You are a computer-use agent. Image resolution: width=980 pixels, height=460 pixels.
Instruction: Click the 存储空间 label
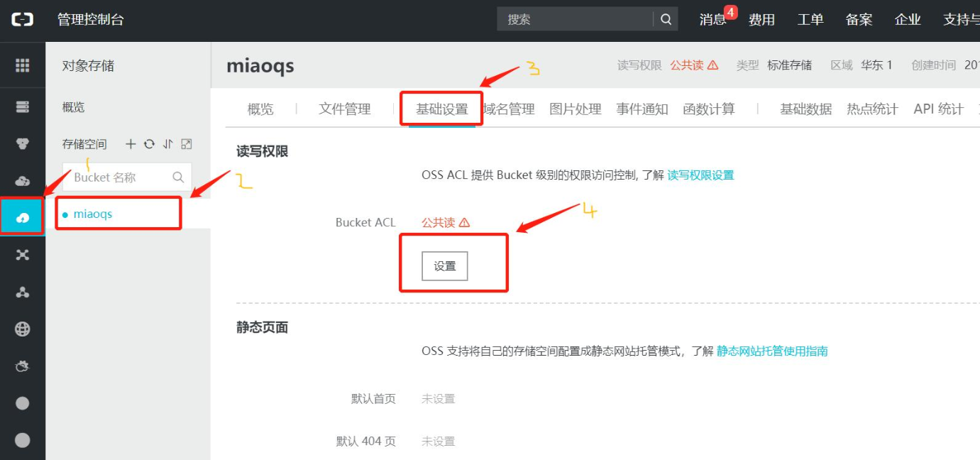click(84, 144)
